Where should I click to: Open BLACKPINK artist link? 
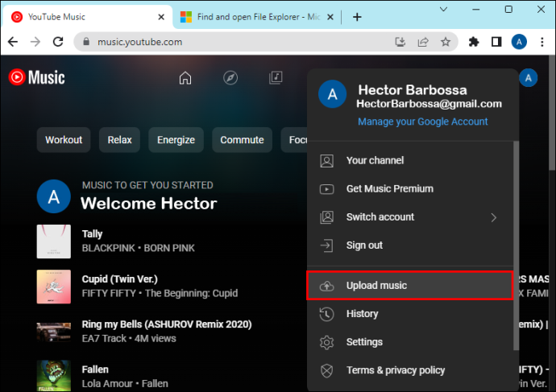(x=109, y=248)
